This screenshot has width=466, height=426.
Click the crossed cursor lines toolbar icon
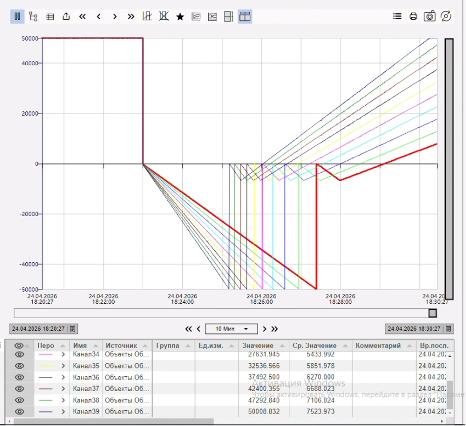pos(163,16)
